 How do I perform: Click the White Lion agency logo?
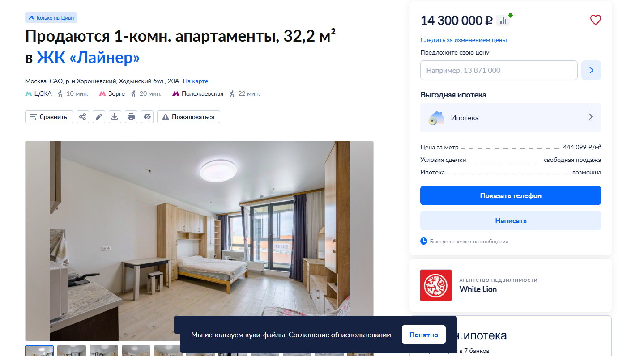coord(436,285)
